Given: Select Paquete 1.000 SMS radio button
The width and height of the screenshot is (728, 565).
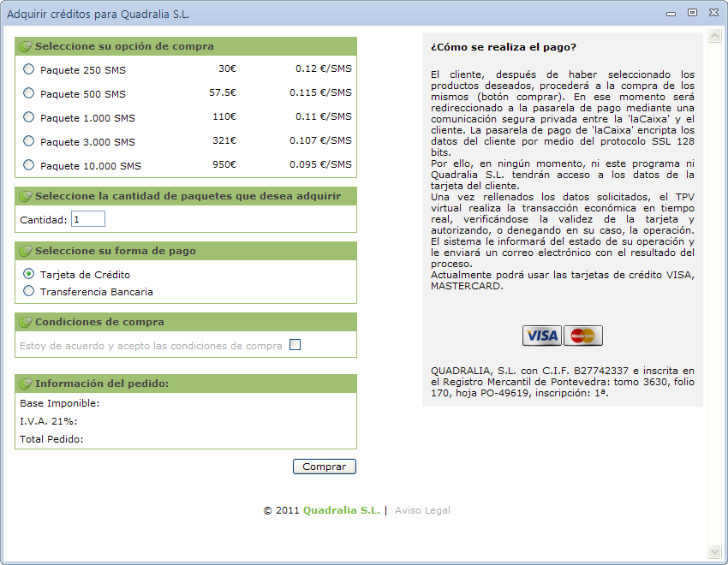Looking at the screenshot, I should (29, 117).
